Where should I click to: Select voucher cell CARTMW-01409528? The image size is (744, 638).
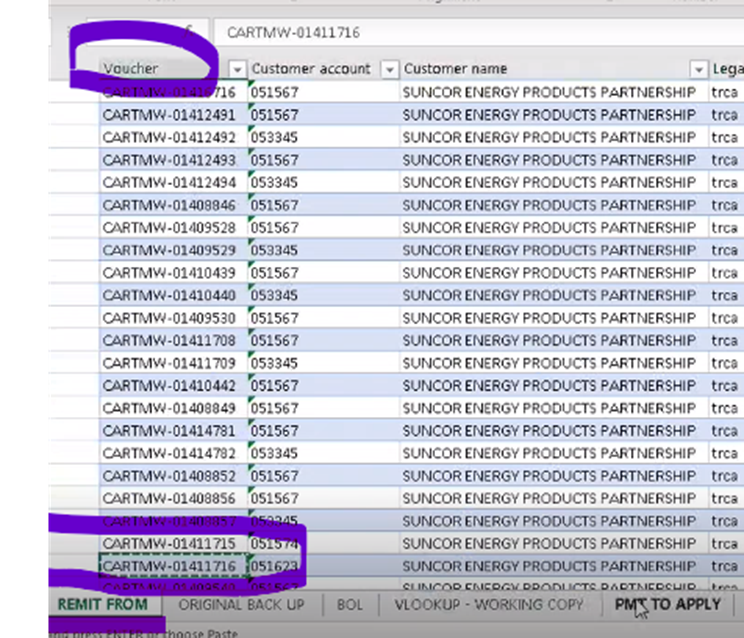pyautogui.click(x=174, y=228)
